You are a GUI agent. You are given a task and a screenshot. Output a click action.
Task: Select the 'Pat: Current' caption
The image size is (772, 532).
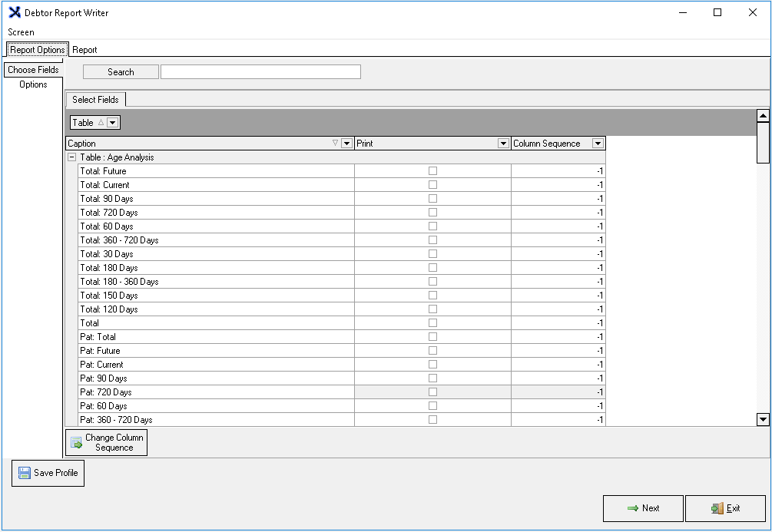(x=101, y=364)
